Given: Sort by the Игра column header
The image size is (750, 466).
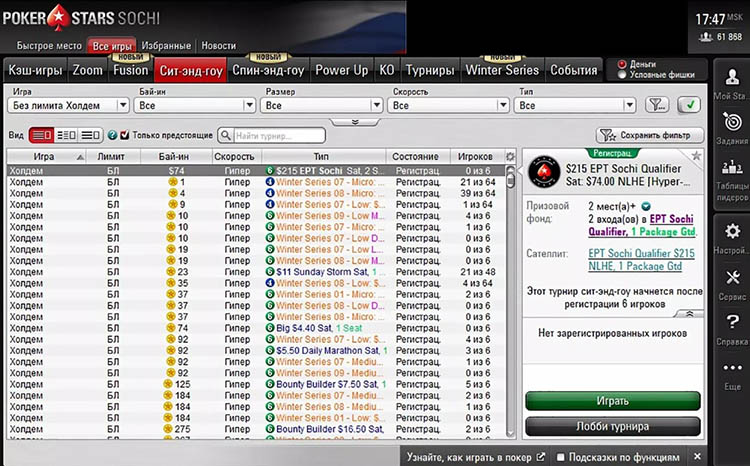Looking at the screenshot, I should pos(46,156).
